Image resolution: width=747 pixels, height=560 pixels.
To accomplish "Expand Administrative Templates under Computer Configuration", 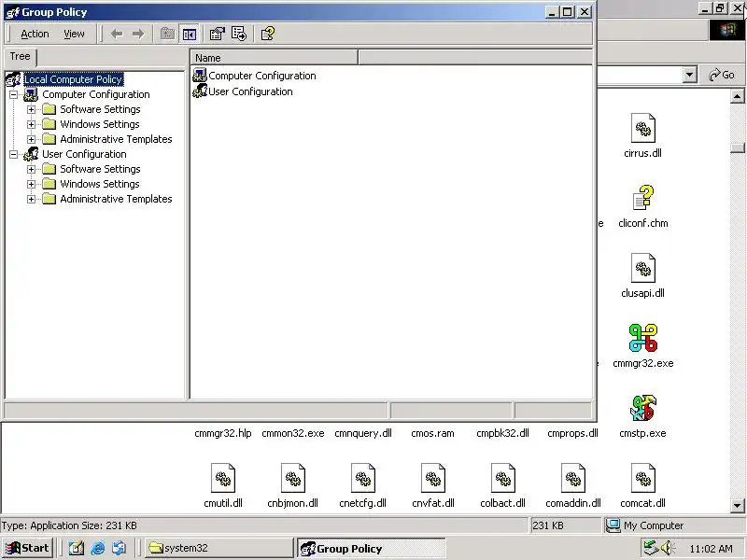I will [31, 139].
